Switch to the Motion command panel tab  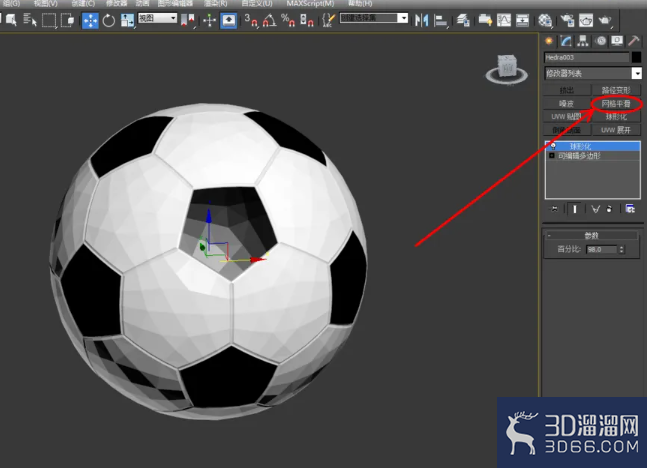click(600, 41)
